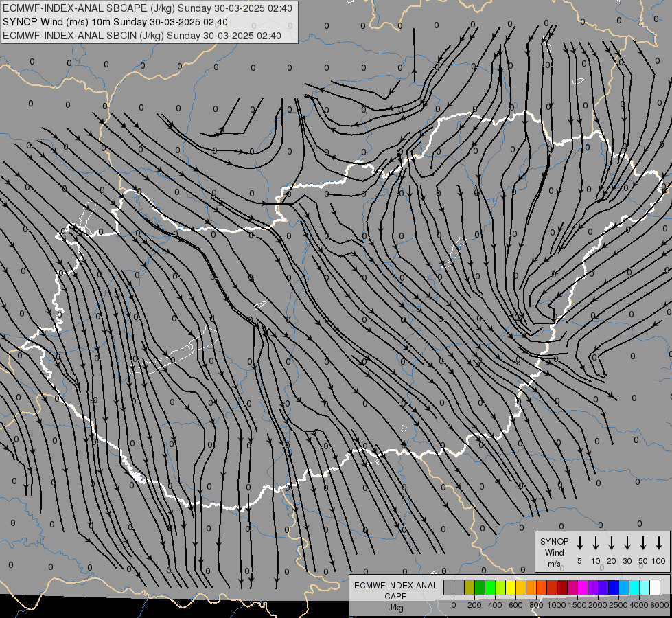Click the 800 value on CAPE scale
The image size is (672, 618).
tap(536, 605)
